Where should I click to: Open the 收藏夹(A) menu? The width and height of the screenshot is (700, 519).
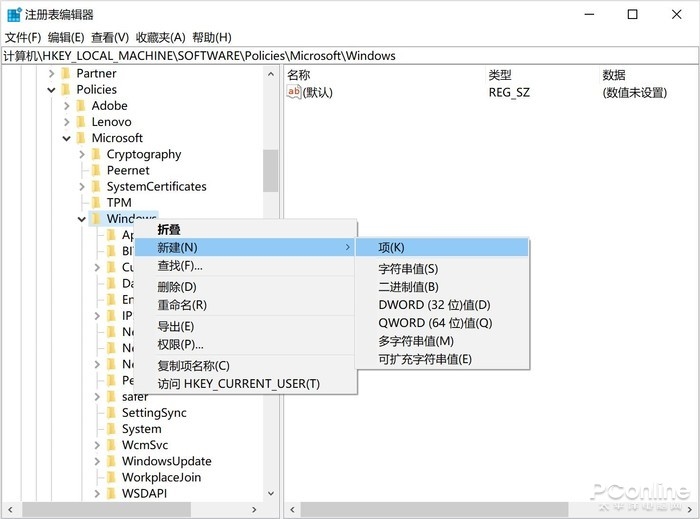pos(161,37)
